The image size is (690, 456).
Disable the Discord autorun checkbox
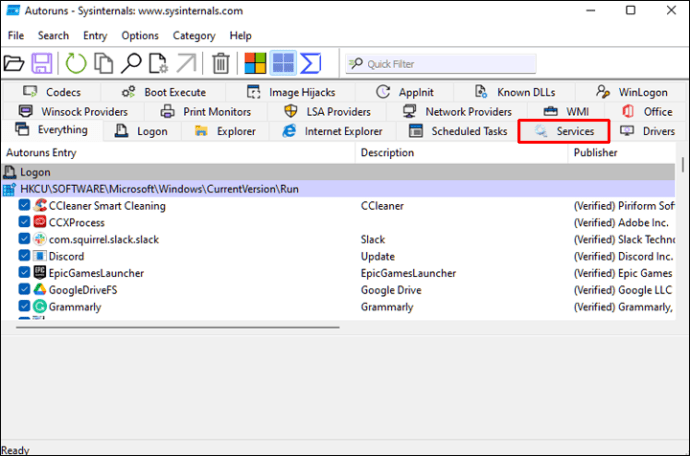(25, 256)
